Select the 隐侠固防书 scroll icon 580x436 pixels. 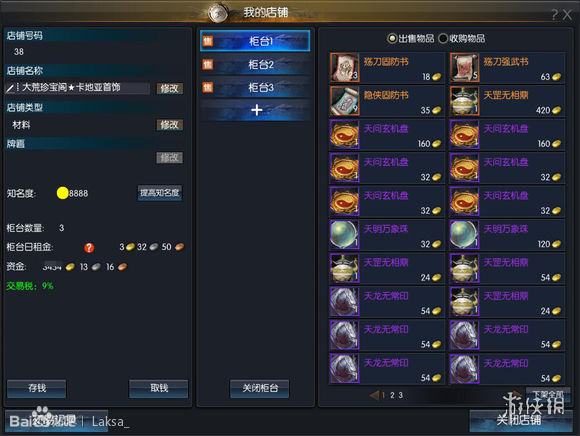point(344,101)
